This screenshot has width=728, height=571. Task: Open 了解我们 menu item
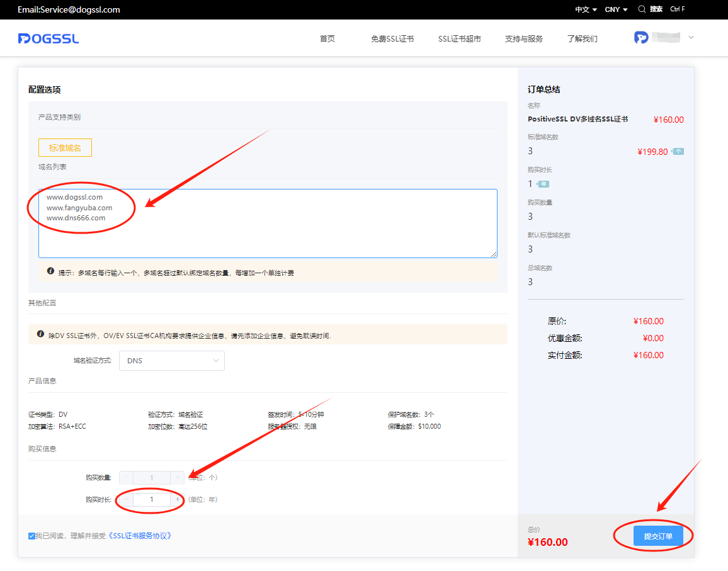tap(583, 38)
